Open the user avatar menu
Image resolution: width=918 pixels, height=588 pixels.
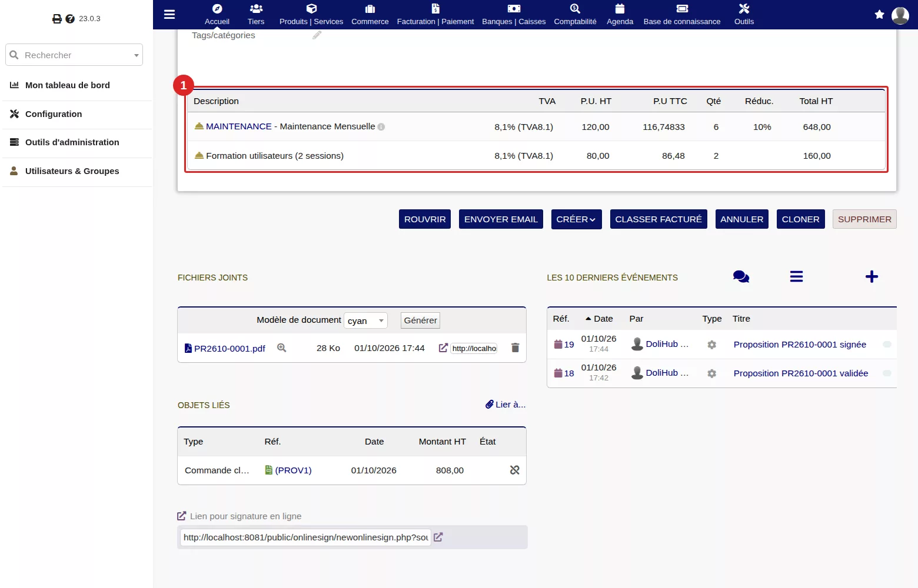pyautogui.click(x=900, y=15)
